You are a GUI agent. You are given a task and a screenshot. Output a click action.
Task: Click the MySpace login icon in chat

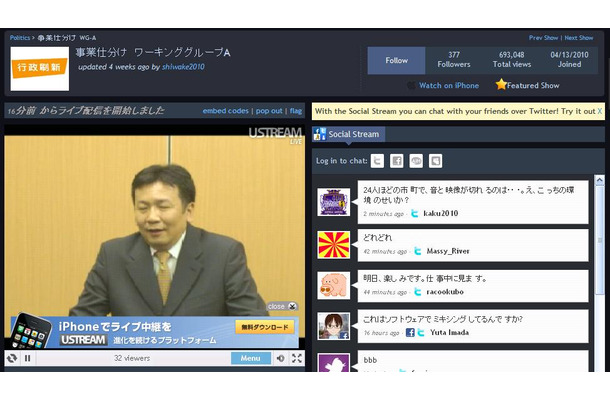tap(416, 161)
